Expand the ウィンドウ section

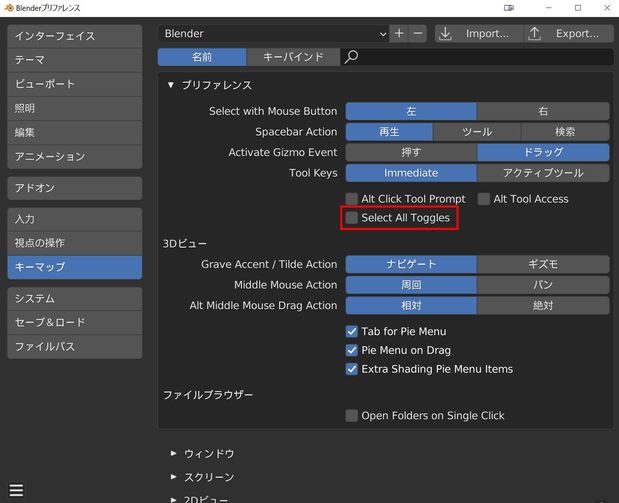coord(173,453)
